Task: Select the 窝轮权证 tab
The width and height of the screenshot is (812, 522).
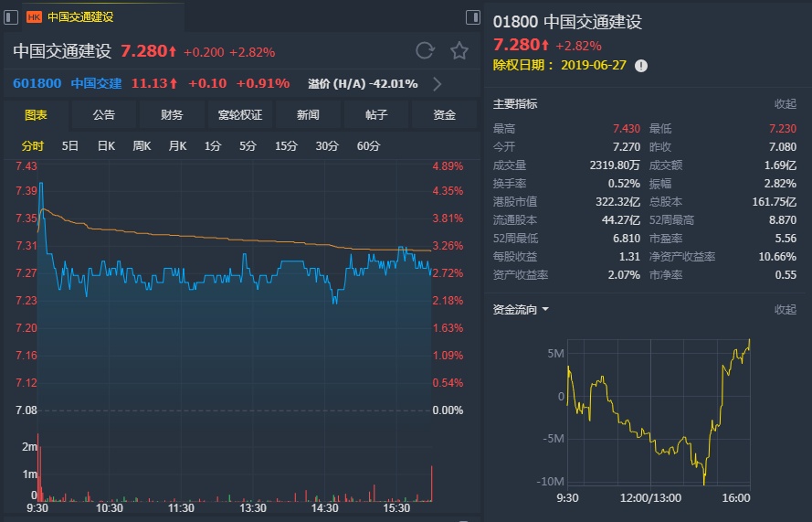Action: pyautogui.click(x=240, y=115)
